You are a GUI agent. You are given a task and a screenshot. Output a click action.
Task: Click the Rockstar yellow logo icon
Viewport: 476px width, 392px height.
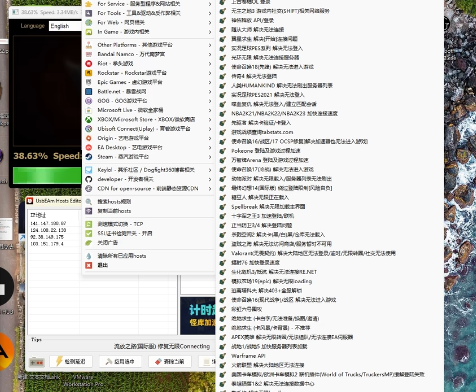tap(89, 73)
